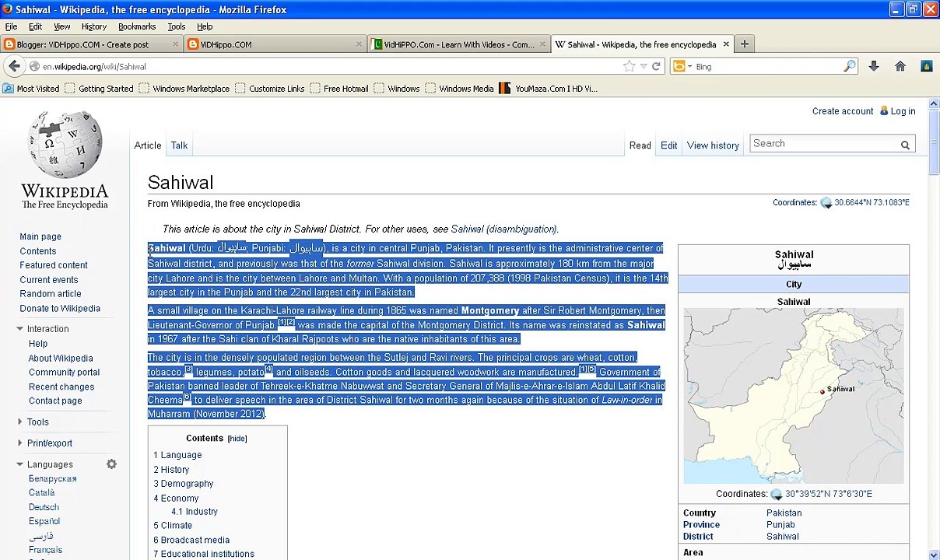Open the Edit tab of the article
This screenshot has width=940, height=560.
point(668,145)
